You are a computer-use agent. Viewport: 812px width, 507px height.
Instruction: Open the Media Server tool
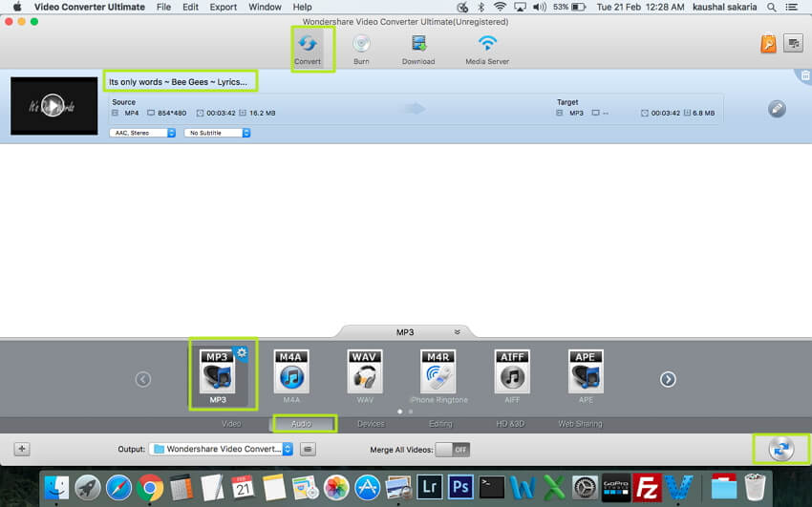tap(487, 50)
